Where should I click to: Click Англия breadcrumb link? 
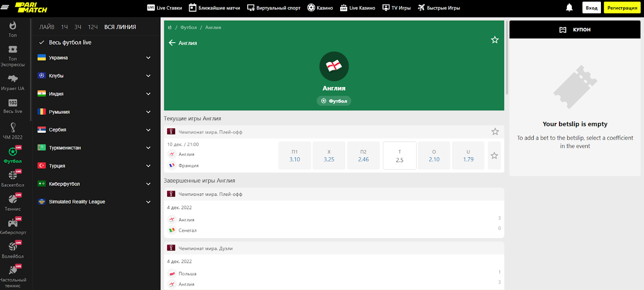tap(213, 27)
